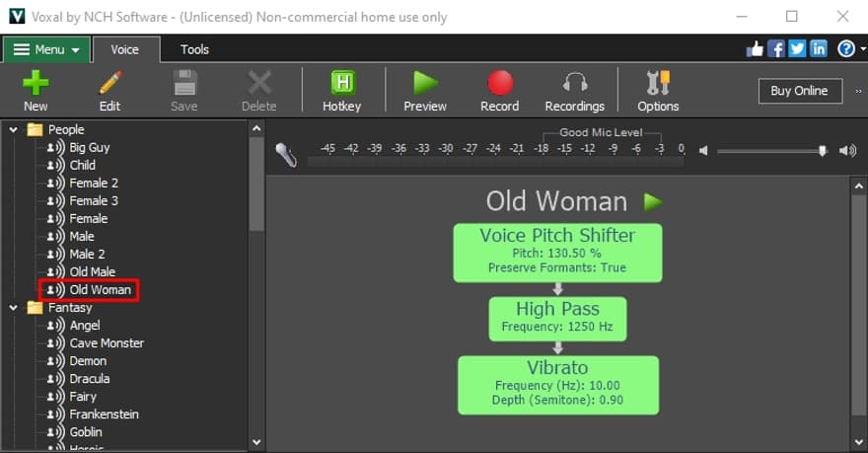Screen dimensions: 868x453
Task: Click the Buy Online button
Action: pyautogui.click(x=799, y=91)
